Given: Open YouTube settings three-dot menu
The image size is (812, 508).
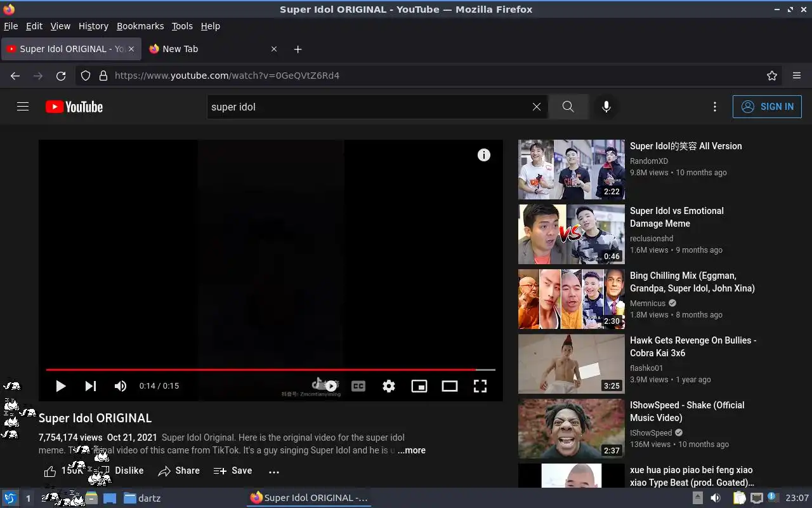Looking at the screenshot, I should coord(715,107).
